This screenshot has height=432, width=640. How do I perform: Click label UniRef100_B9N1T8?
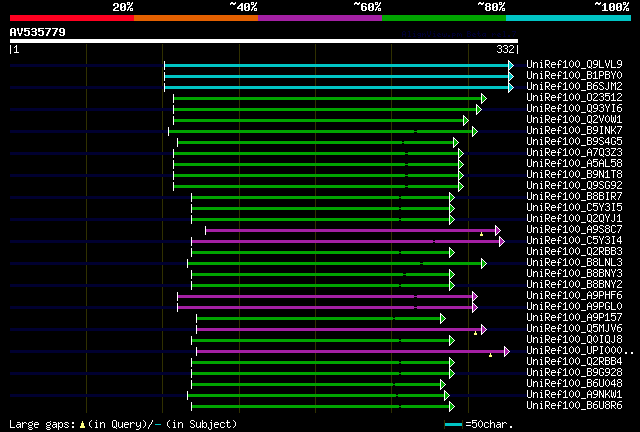point(574,175)
